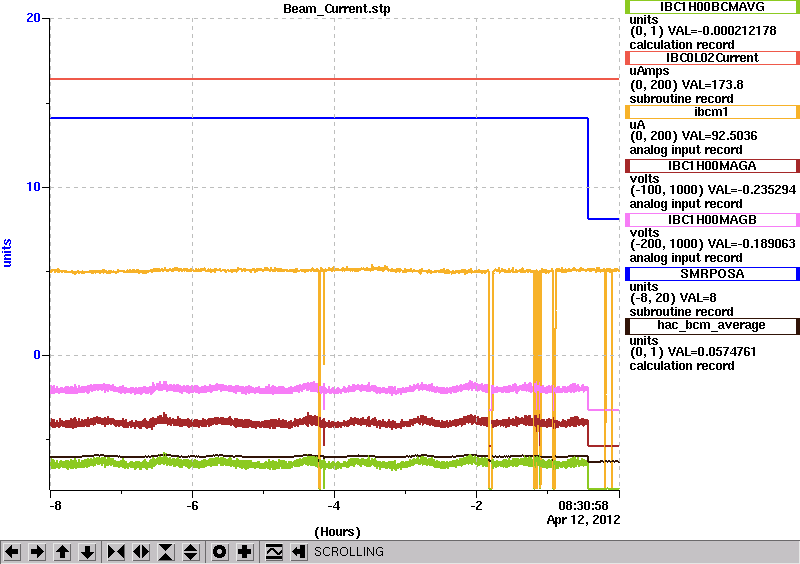Click the vertical zoom-out up/down triangles icon
Image resolution: width=800 pixels, height=564 pixels.
[191, 552]
